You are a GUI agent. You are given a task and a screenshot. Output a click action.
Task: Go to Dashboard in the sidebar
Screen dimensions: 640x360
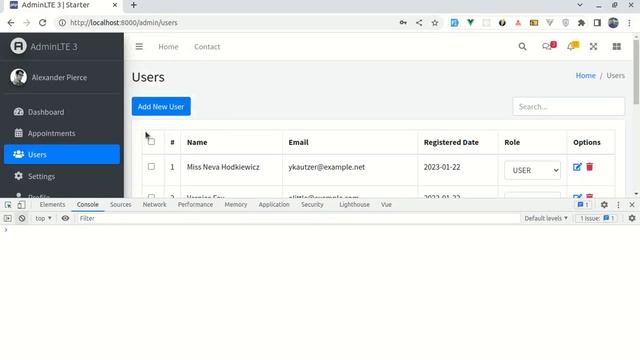point(62,112)
